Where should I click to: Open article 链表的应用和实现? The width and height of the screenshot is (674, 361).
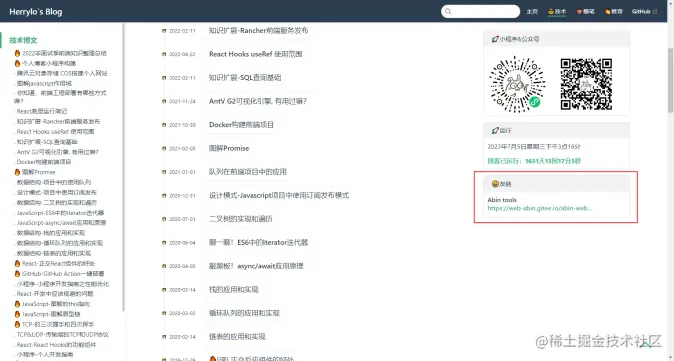[237, 337]
